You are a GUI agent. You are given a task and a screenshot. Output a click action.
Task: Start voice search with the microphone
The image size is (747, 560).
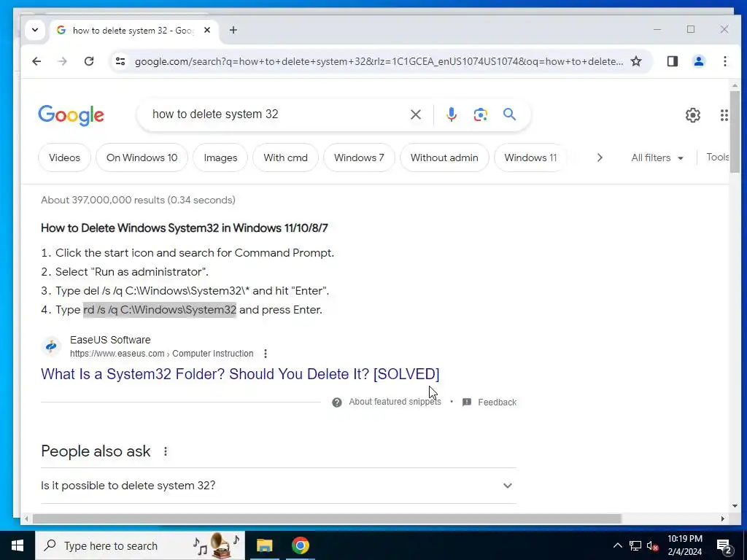click(451, 114)
